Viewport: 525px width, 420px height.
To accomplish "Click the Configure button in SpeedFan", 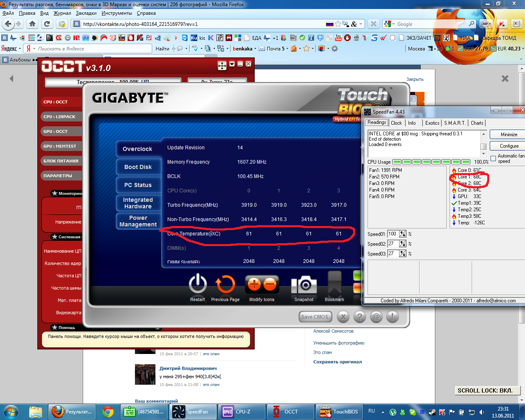I will (509, 146).
